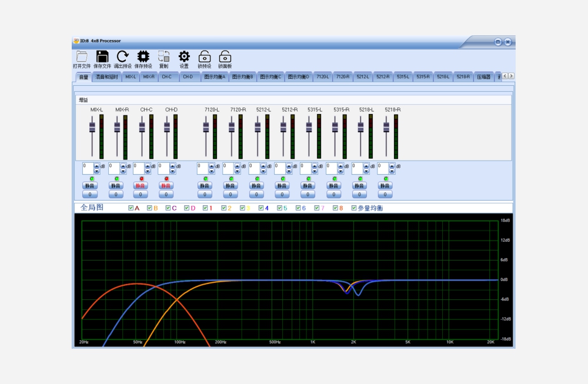Increase 5315-L gain with up arrow
The height and width of the screenshot is (384, 588).
314,166
